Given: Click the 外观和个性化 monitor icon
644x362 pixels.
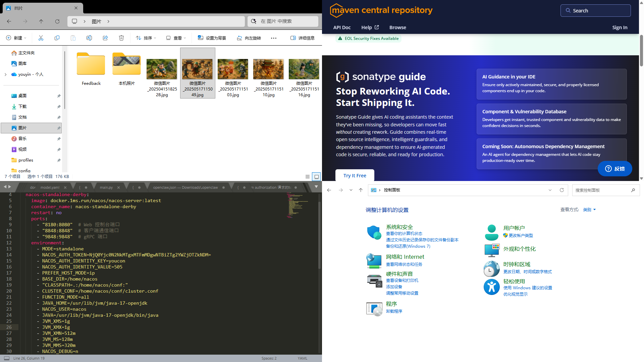Looking at the screenshot, I should 491,250.
